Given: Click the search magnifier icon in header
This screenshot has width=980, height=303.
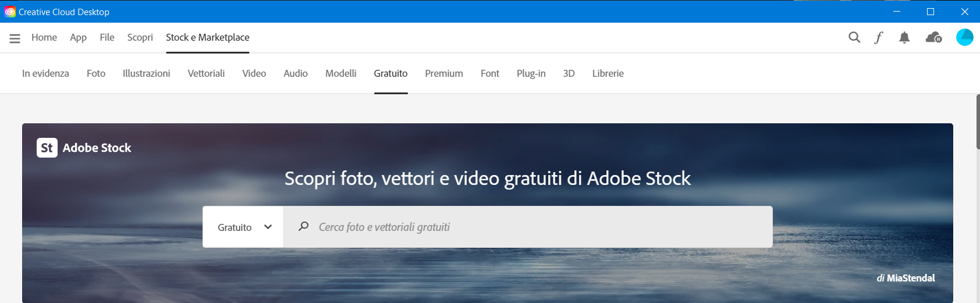Looking at the screenshot, I should click(854, 37).
